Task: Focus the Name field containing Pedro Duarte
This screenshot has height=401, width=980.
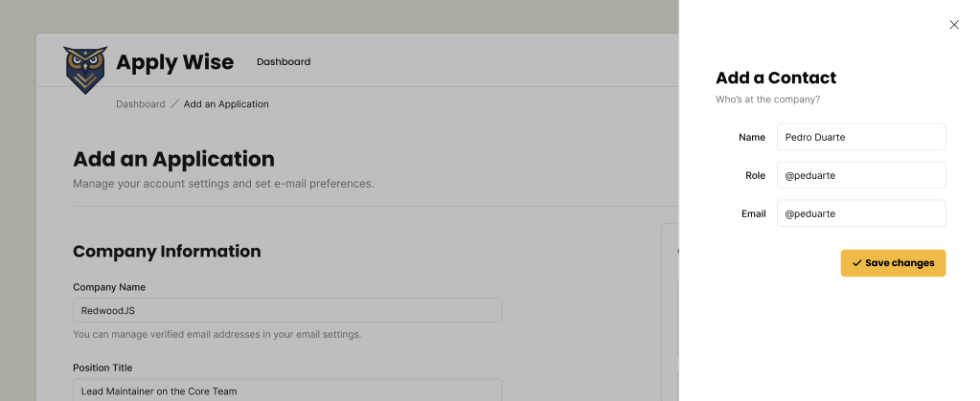Action: click(860, 137)
